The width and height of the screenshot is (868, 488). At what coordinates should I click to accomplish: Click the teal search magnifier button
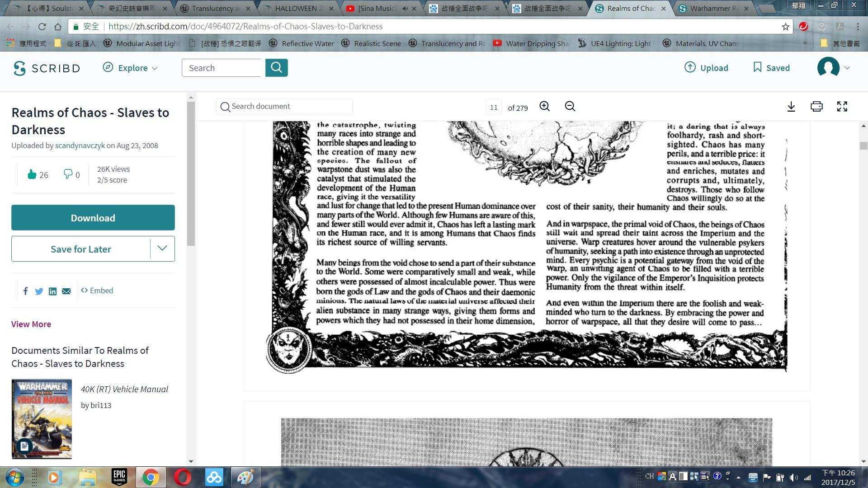pyautogui.click(x=276, y=68)
